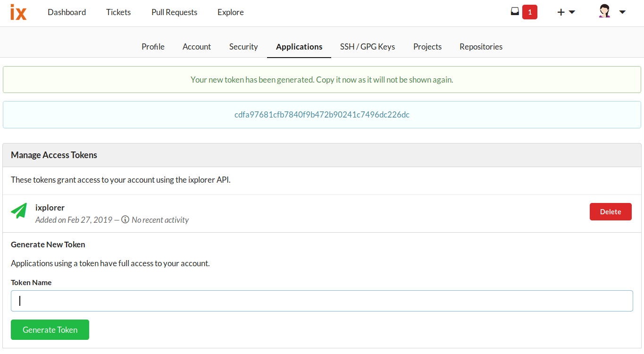Click the user avatar picture
Viewport: 644px width, 354px height.
coord(604,11)
